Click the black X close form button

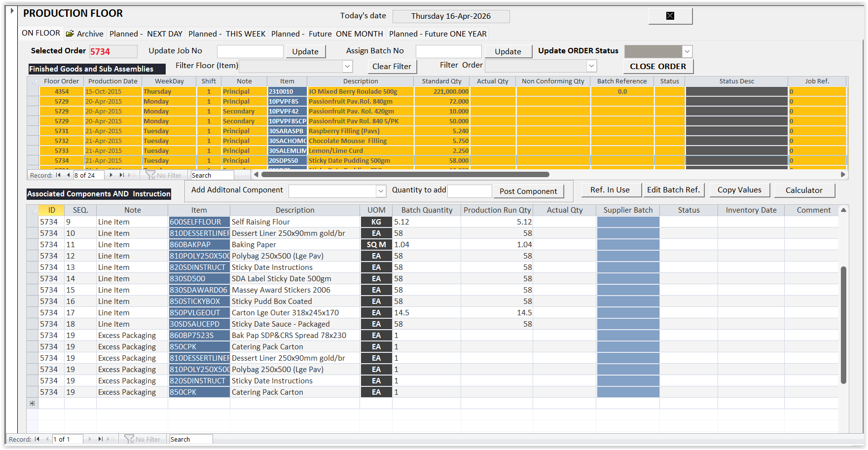(670, 16)
